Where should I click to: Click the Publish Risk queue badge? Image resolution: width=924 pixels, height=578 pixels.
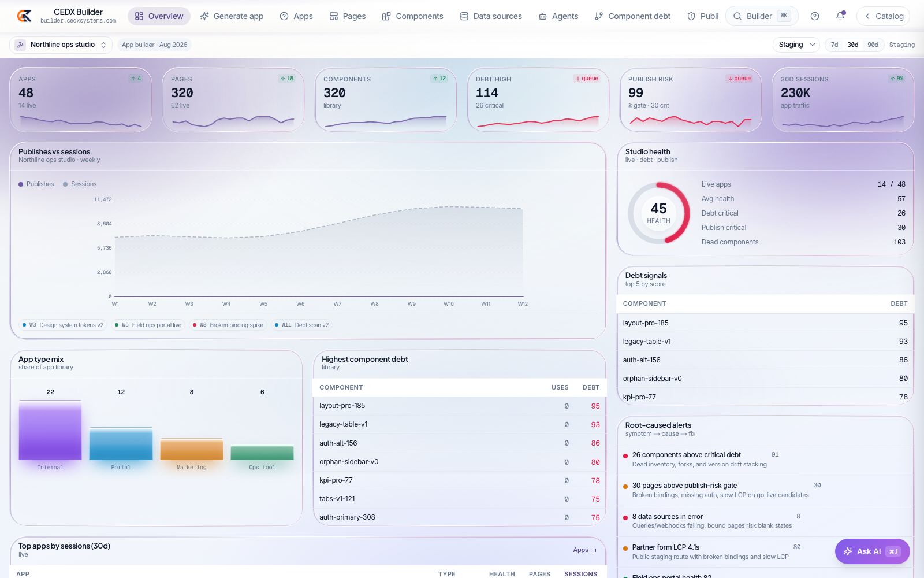[739, 79]
